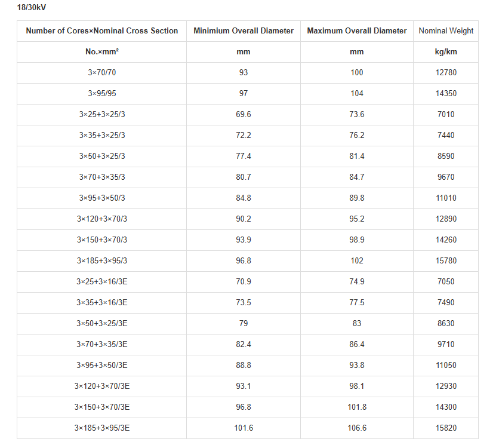Click weight value 11010
Viewport: 496px width, 448px height.
446,198
